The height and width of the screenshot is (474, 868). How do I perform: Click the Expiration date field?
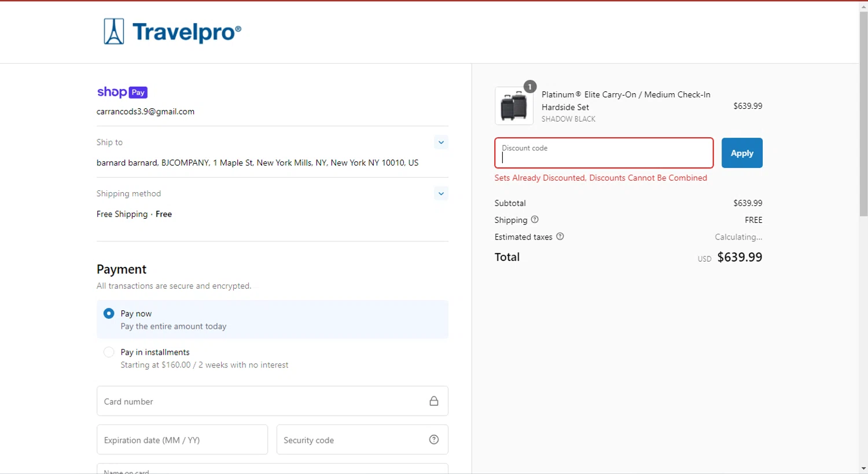coord(182,440)
